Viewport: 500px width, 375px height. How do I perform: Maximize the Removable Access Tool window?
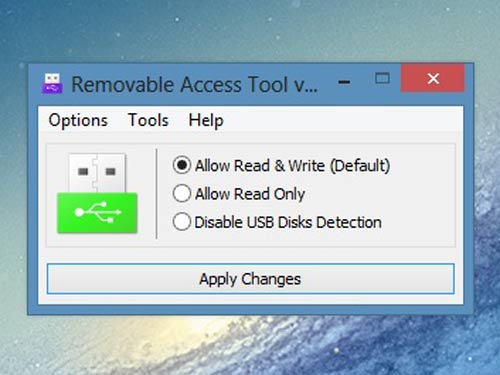pyautogui.click(x=382, y=79)
